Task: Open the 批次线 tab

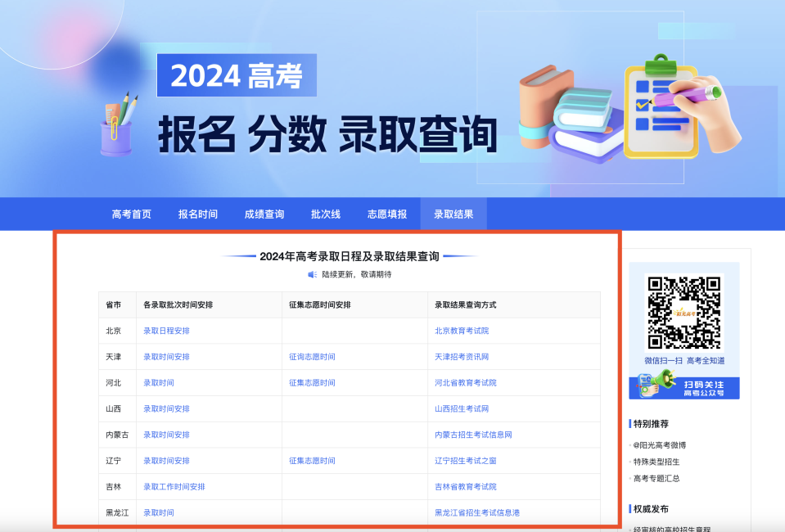Action: 325,214
